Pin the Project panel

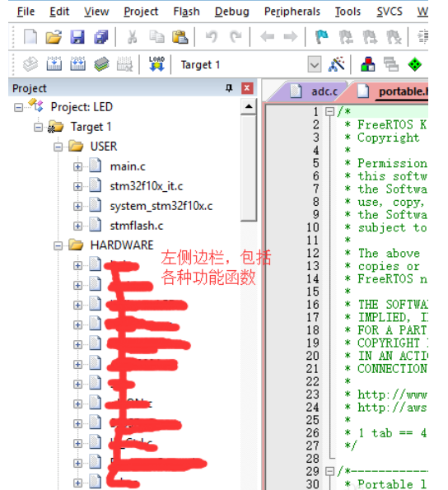tap(229, 88)
